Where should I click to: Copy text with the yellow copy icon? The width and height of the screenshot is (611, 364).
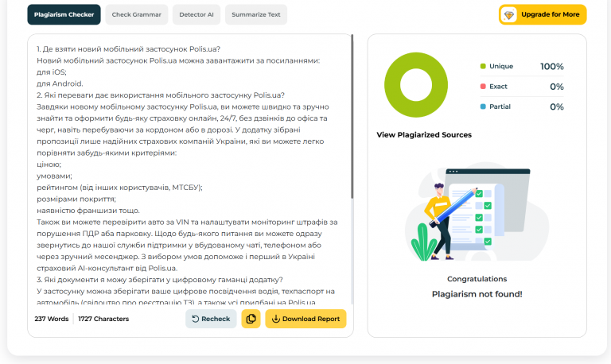(x=251, y=319)
